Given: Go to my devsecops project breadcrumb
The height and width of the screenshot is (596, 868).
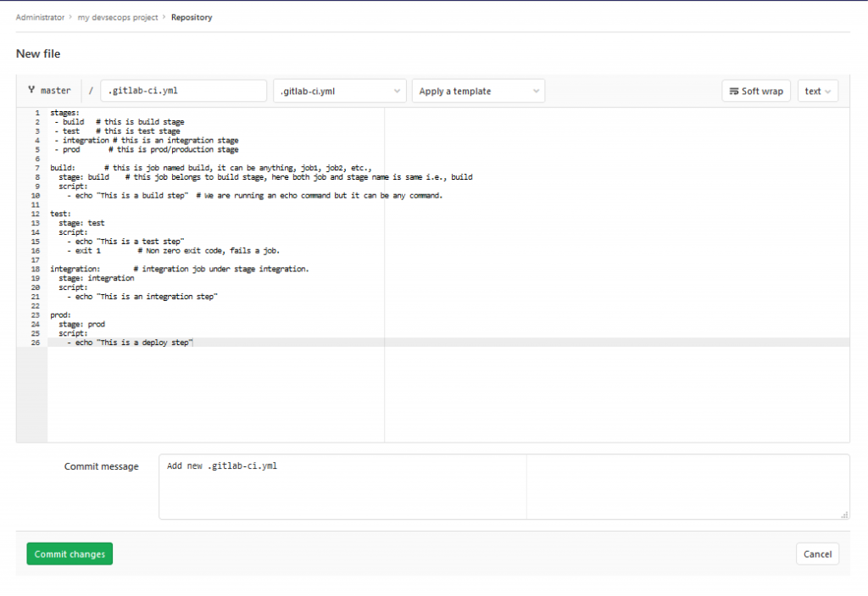Looking at the screenshot, I should coord(120,17).
